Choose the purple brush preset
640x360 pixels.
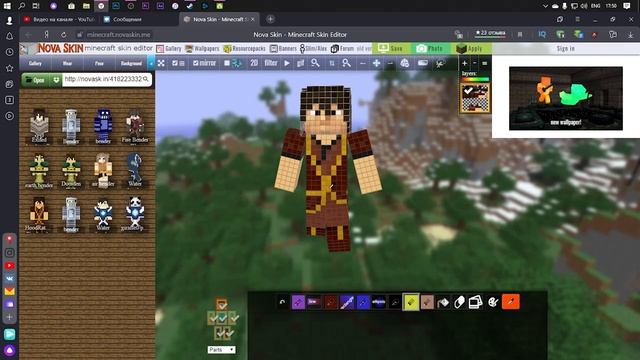(x=298, y=302)
